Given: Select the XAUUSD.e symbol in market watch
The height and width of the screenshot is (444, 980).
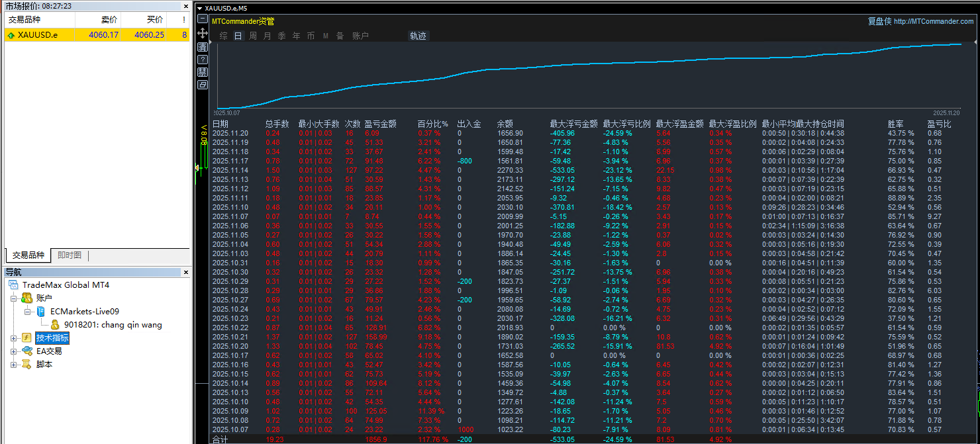Looking at the screenshot, I should (x=39, y=34).
